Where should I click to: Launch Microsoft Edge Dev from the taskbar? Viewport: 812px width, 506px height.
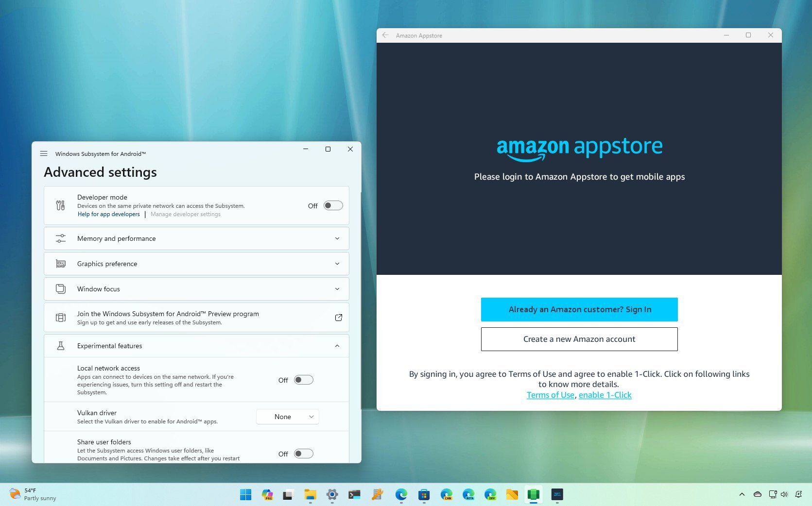(491, 494)
